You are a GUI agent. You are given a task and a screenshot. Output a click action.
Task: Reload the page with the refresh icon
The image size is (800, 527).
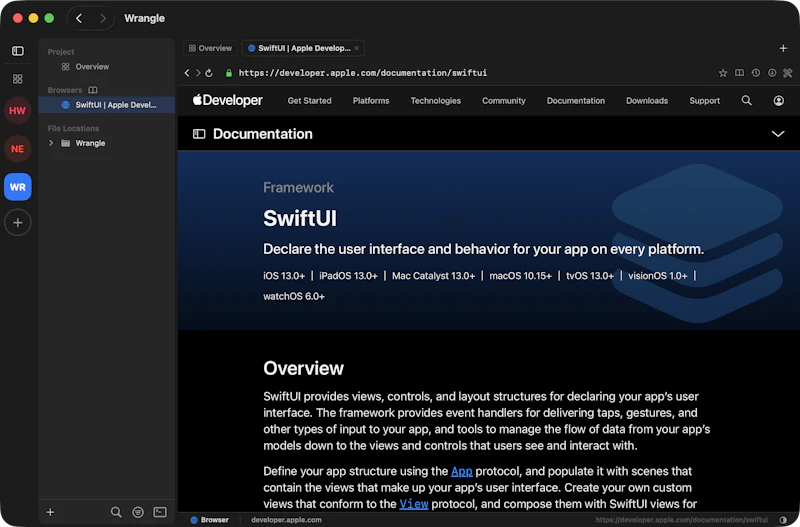tap(209, 73)
